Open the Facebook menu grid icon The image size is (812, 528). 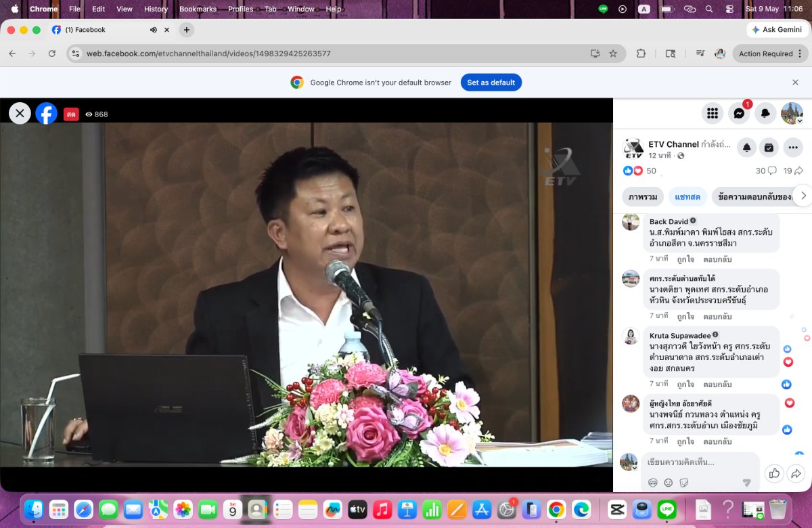click(x=713, y=114)
